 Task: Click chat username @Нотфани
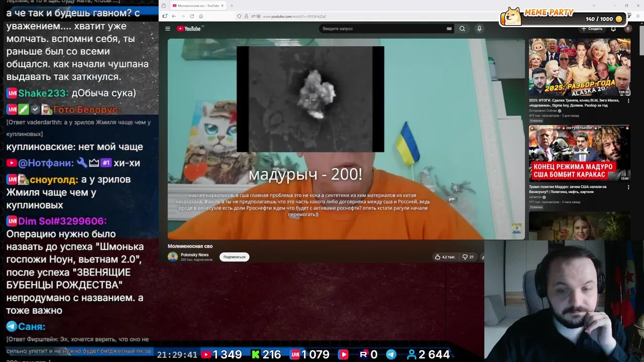coord(46,163)
